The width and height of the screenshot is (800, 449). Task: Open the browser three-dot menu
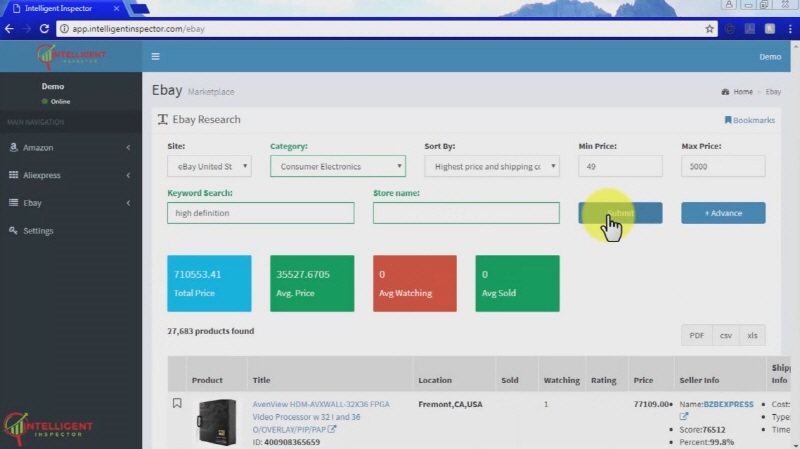[x=790, y=29]
